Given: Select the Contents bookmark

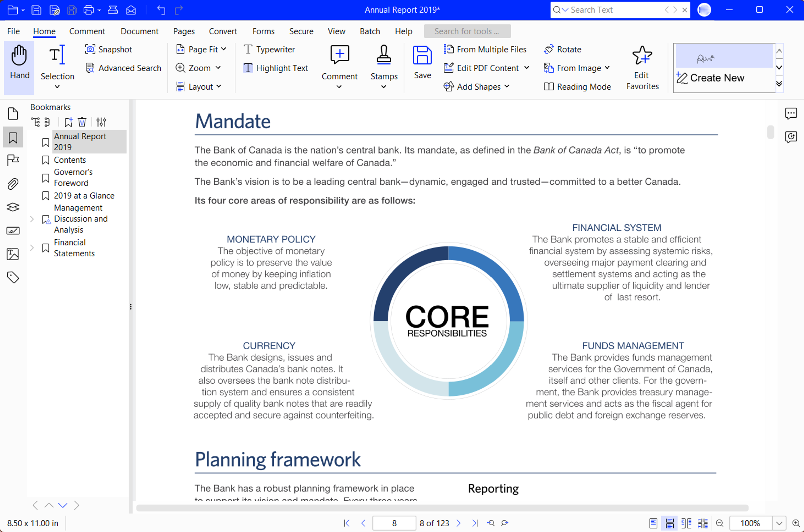Looking at the screenshot, I should point(70,160).
